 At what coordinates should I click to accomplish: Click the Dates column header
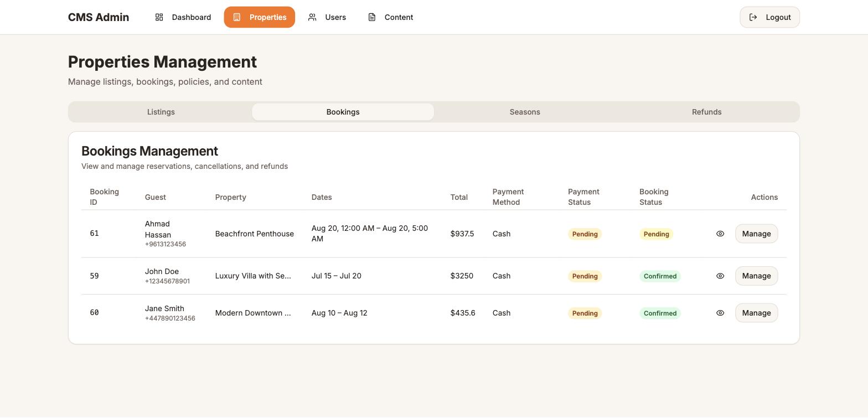[x=322, y=197]
